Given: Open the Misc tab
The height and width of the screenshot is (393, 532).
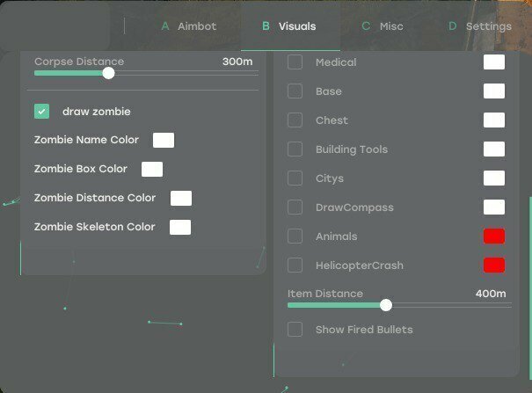Looking at the screenshot, I should click(383, 26).
